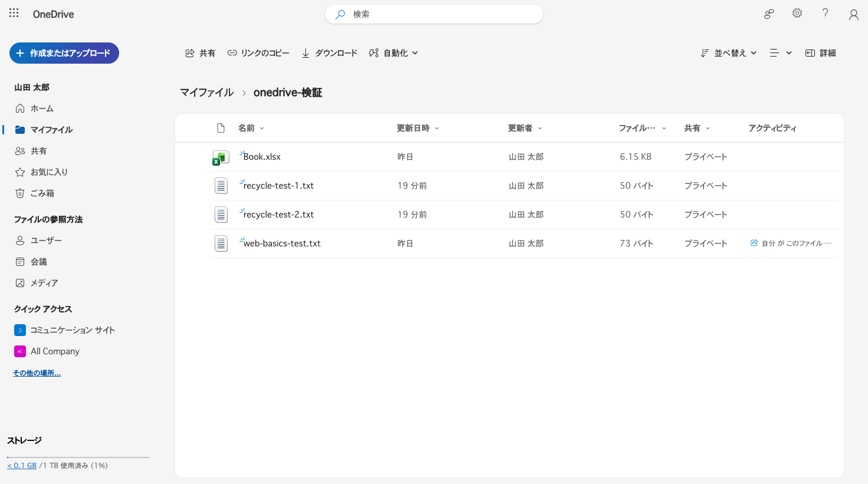
Task: Click 作成またはアップロード button
Action: [64, 53]
